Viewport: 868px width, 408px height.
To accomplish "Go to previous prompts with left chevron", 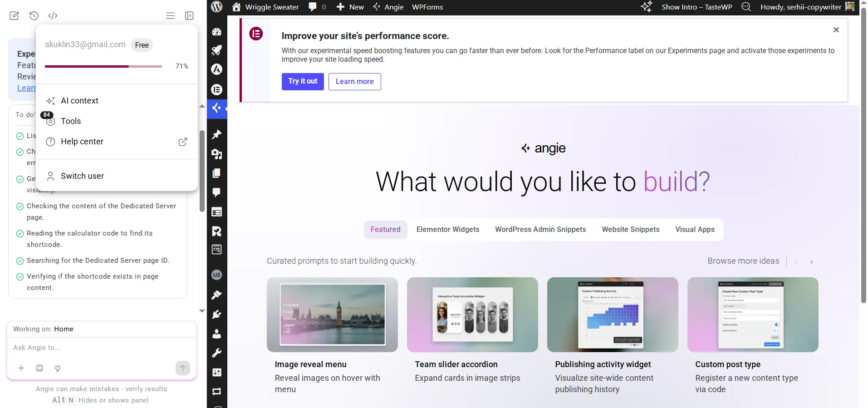I will [796, 262].
